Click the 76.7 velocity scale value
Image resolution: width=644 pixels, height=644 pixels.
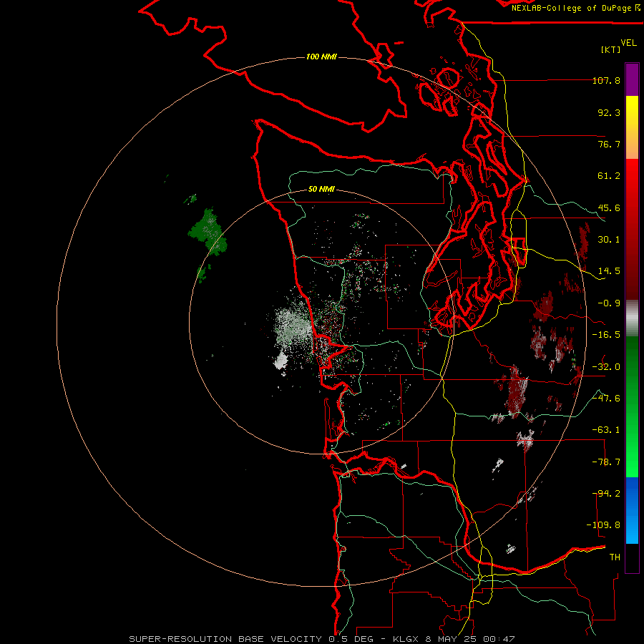coord(609,144)
